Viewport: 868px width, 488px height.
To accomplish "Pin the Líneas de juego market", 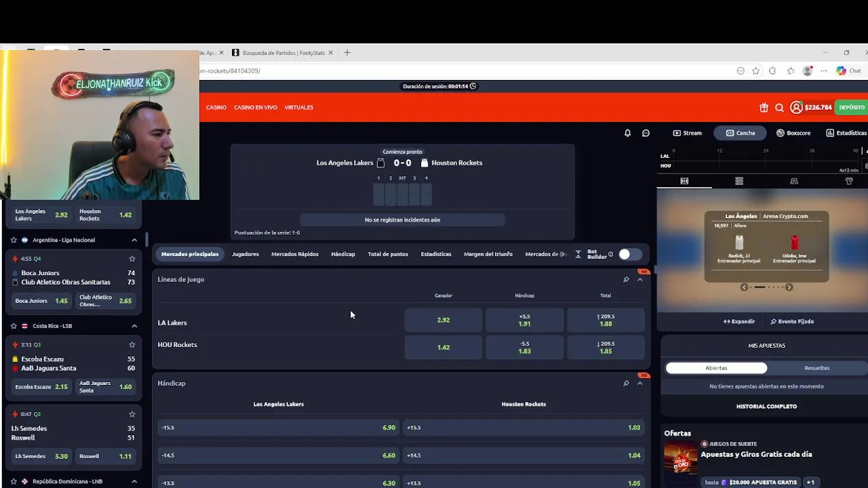I will (626, 279).
